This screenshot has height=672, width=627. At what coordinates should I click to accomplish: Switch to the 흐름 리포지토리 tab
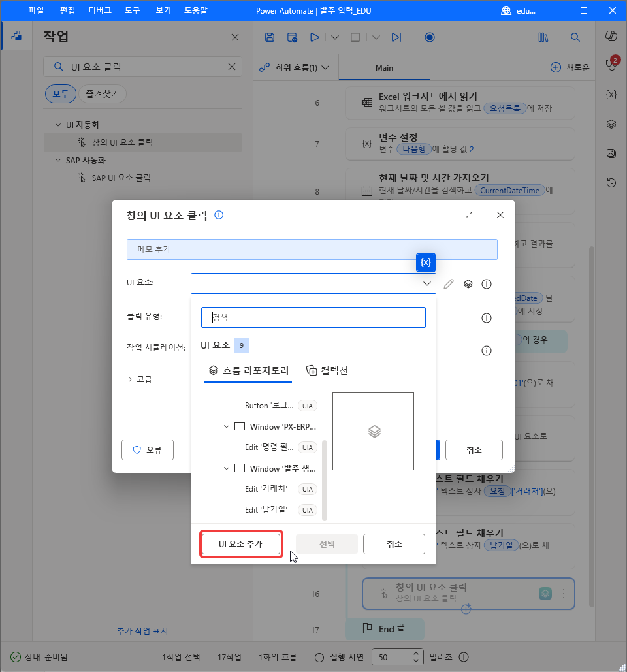pos(249,370)
